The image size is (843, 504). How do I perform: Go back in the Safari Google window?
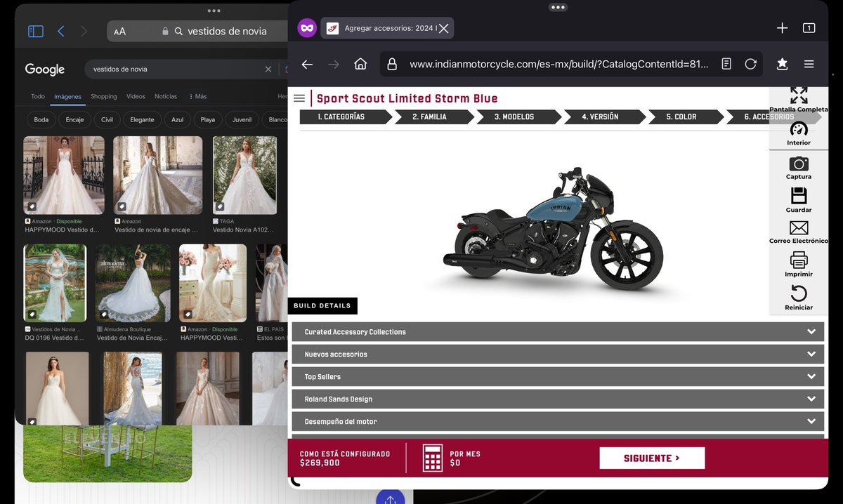coord(61,31)
